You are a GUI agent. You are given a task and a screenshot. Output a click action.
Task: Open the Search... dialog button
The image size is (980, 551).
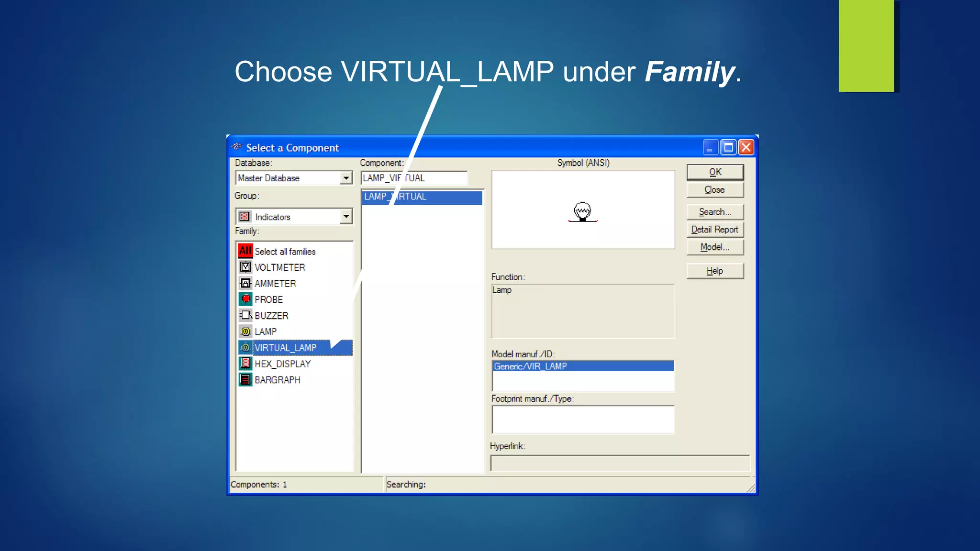(715, 212)
